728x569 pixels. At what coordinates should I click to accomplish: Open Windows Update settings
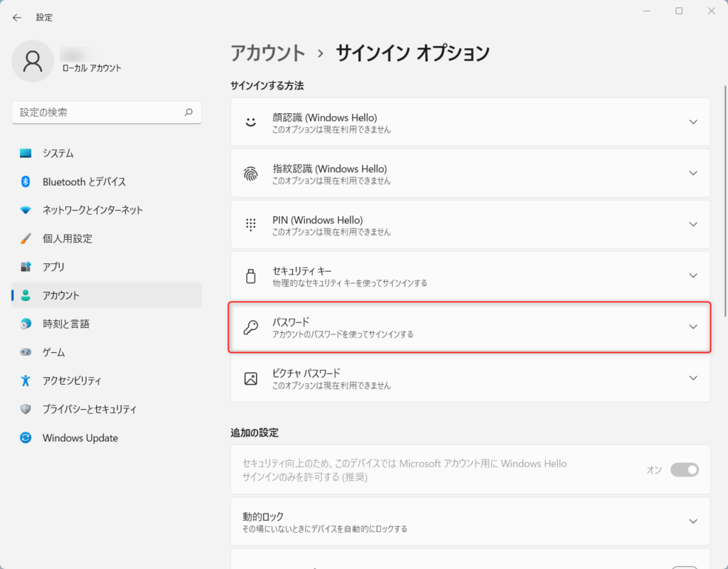click(x=107, y=438)
